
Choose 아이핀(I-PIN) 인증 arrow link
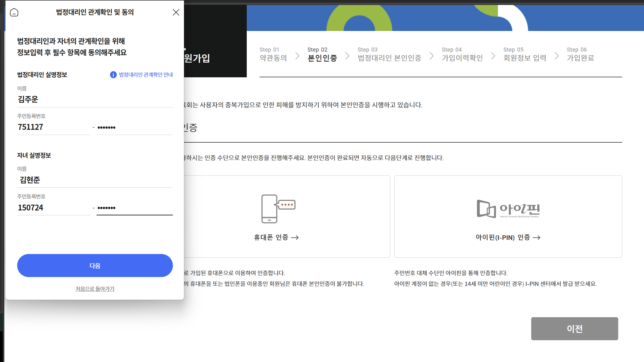coord(508,237)
